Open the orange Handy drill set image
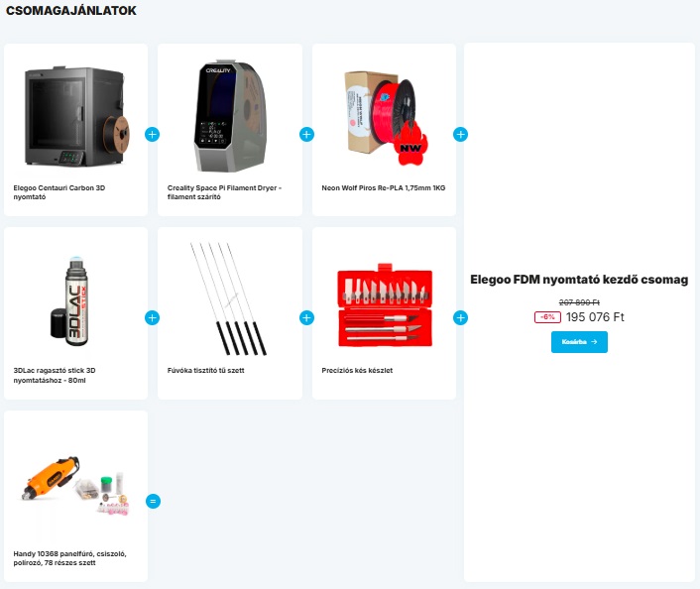Viewport: 700px width, 589px height. [x=75, y=487]
